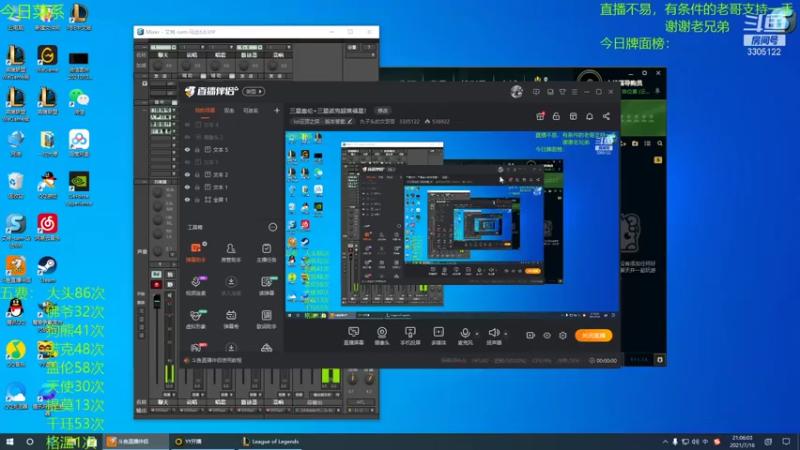800x450 pixels.
Task: Toggle visibility of layer 摄像头 2
Action: (187, 137)
